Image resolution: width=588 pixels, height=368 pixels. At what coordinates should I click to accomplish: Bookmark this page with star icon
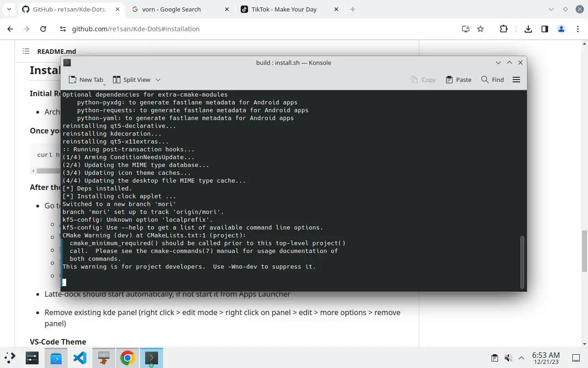coord(481,29)
